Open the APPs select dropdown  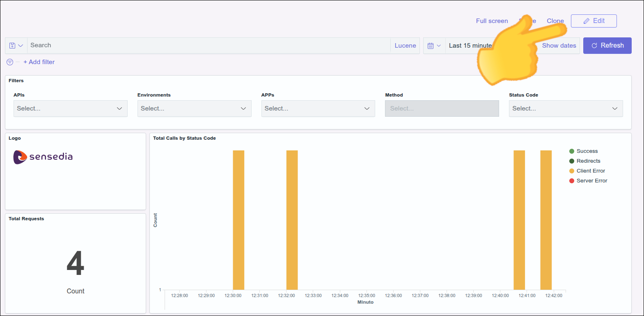click(x=318, y=108)
